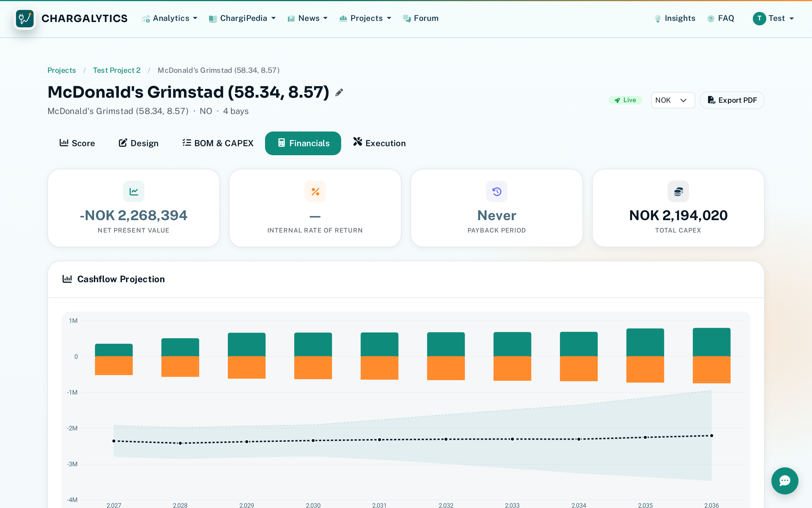
Task: Click the CHARGALYTICS brand name
Action: point(85,18)
